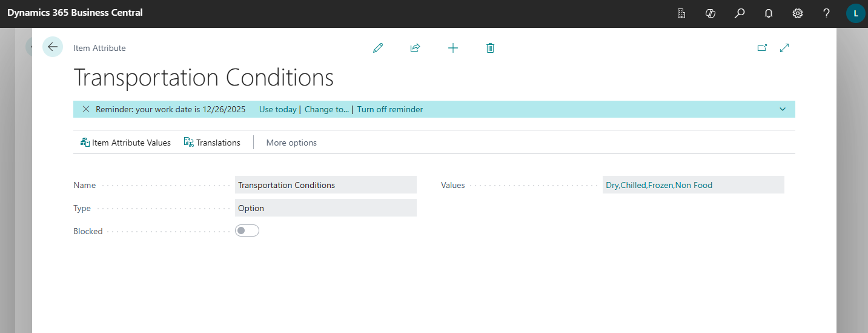Click Turn off reminder link
868x333 pixels.
(389, 109)
